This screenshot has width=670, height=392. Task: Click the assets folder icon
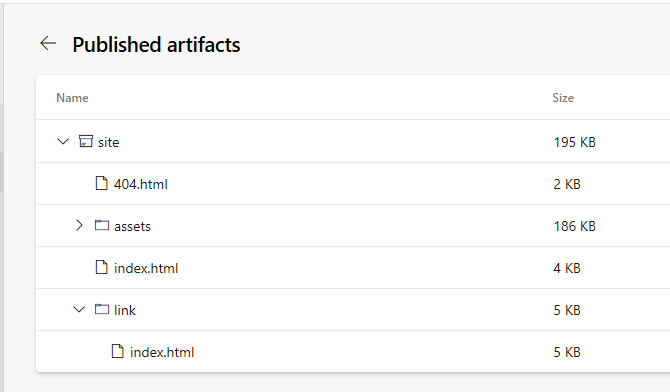tap(102, 225)
